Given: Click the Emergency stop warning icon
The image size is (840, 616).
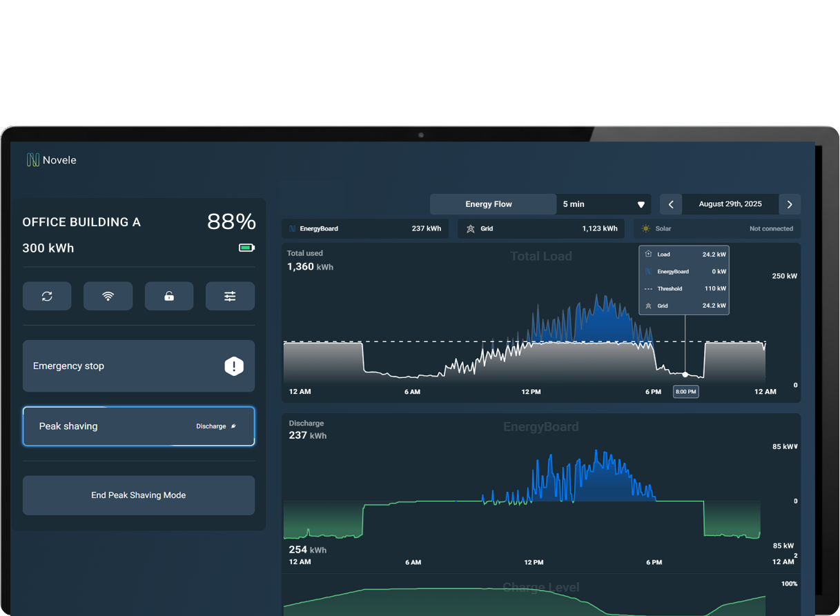Looking at the screenshot, I should 234,366.
